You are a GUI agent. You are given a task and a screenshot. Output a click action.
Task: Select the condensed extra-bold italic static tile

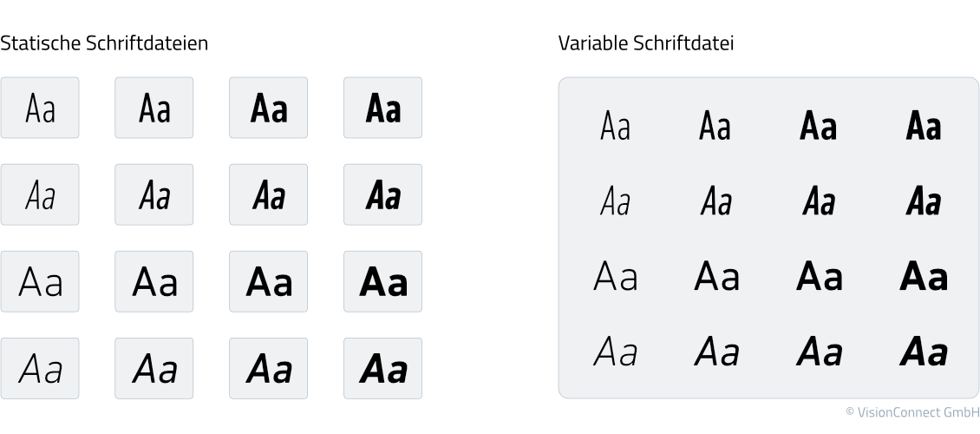click(382, 194)
